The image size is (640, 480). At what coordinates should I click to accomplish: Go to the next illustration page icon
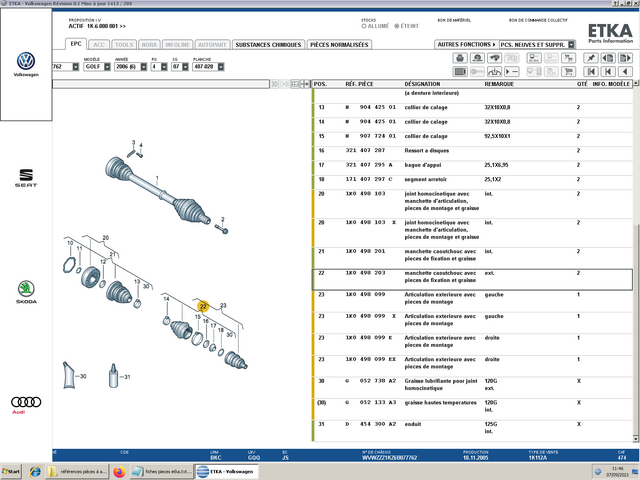tap(625, 58)
